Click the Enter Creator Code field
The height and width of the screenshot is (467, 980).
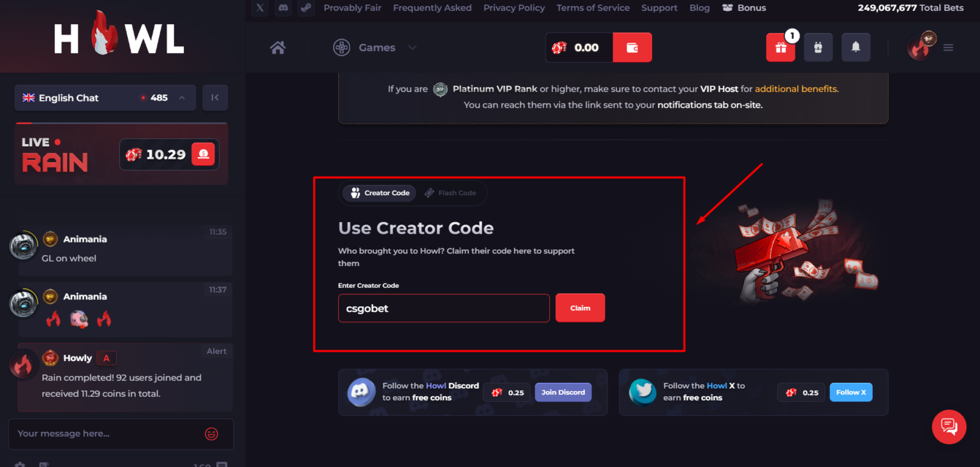tap(443, 308)
